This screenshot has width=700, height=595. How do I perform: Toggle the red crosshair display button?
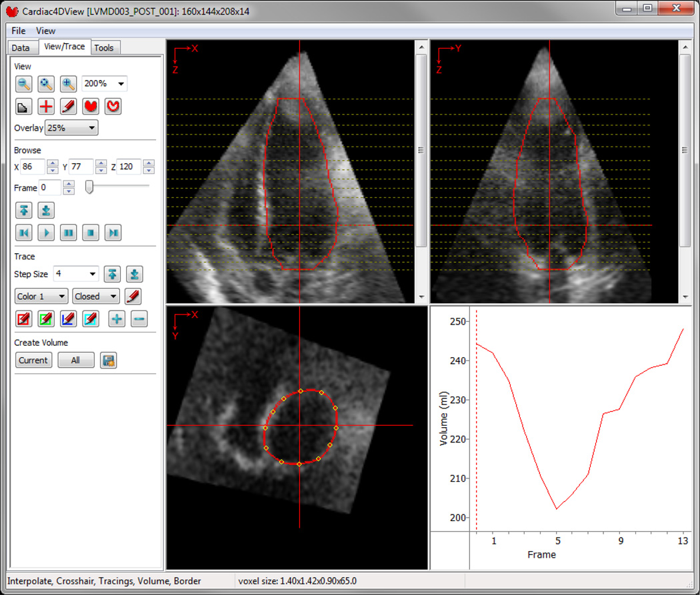pos(46,107)
